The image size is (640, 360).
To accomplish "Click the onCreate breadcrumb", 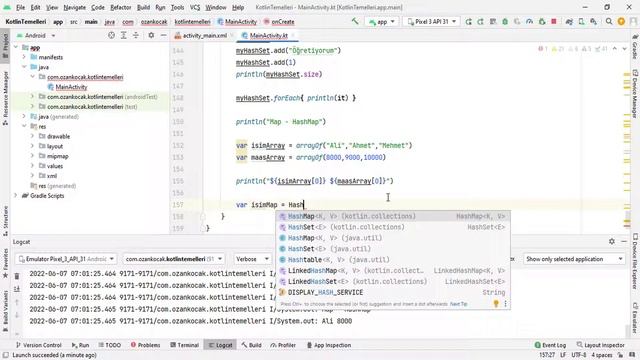I will pyautogui.click(x=280, y=22).
